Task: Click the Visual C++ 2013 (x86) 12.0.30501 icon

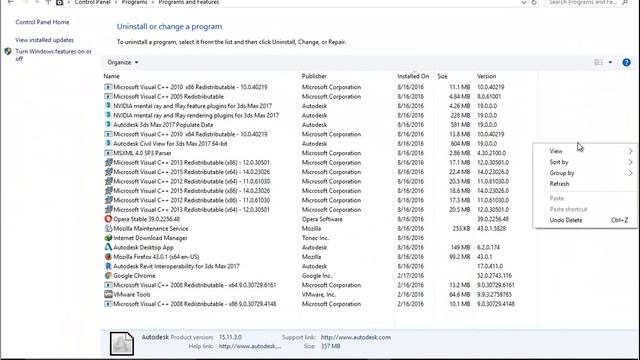Action: (108, 162)
